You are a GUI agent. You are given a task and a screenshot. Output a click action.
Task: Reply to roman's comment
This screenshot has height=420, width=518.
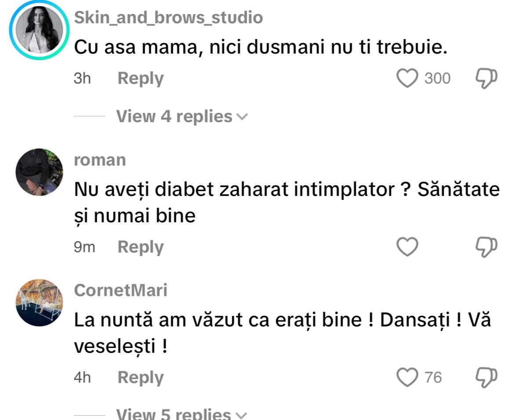[140, 247]
